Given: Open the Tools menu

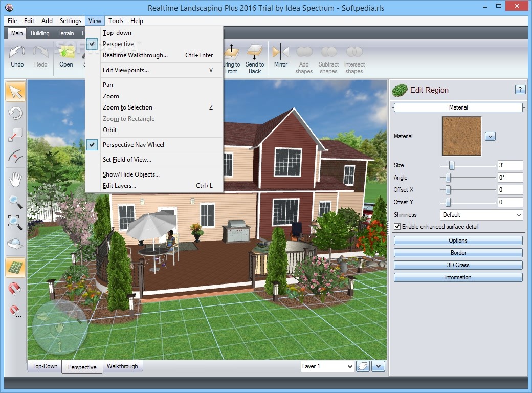Looking at the screenshot, I should click(x=116, y=20).
